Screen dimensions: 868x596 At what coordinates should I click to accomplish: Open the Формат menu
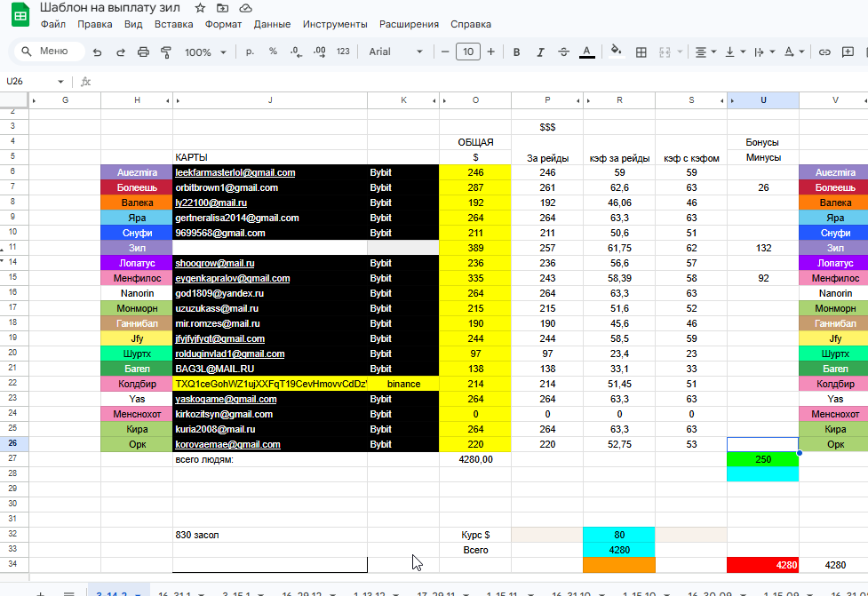coord(223,24)
